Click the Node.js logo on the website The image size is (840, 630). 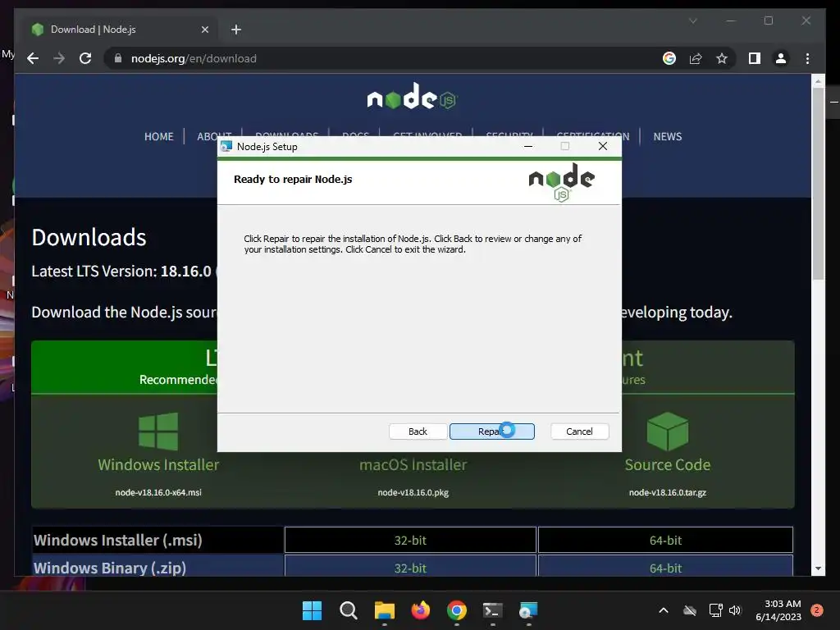pos(412,97)
